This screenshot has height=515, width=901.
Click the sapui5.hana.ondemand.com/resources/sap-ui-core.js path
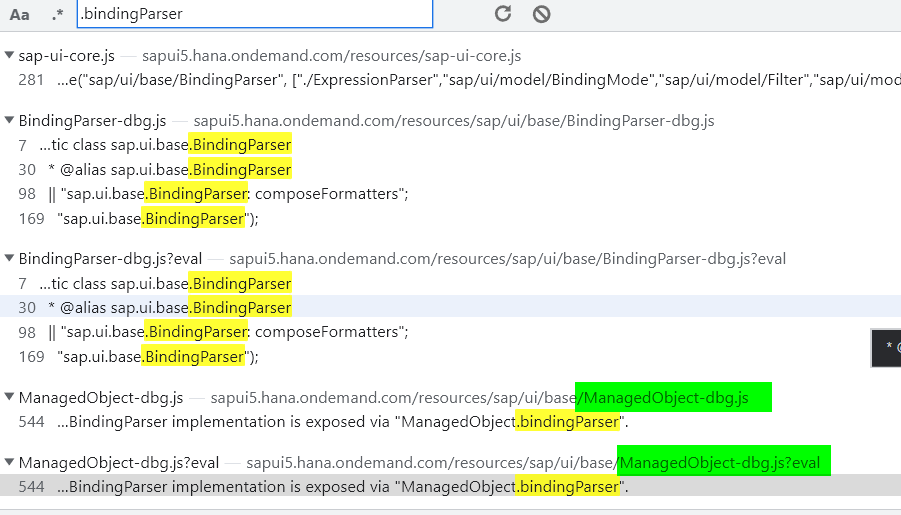point(332,56)
